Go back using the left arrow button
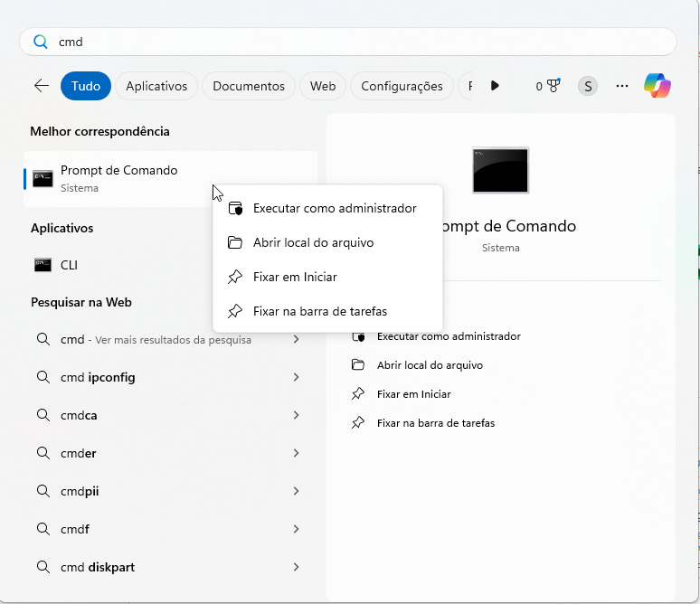The width and height of the screenshot is (700, 604). [42, 86]
